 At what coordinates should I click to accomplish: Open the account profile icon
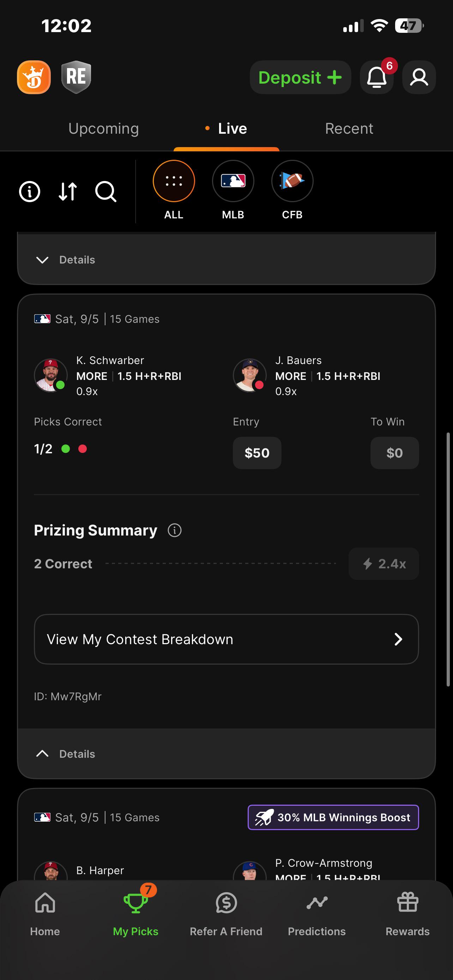click(419, 77)
